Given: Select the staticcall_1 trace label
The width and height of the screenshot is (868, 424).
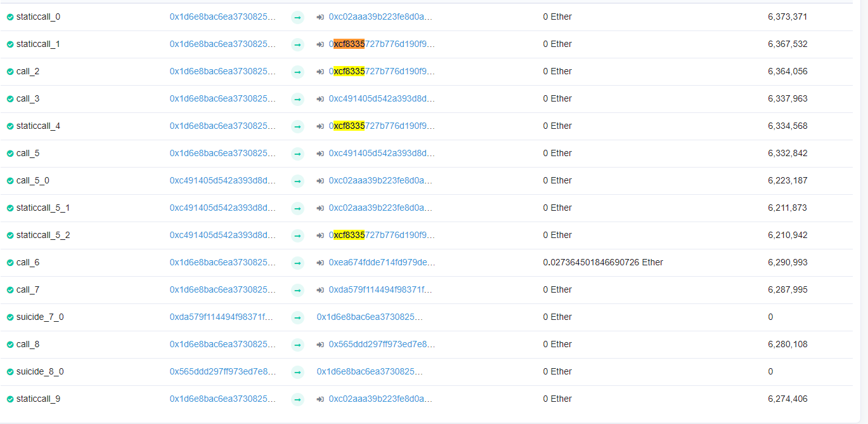Looking at the screenshot, I should pyautogui.click(x=38, y=44).
